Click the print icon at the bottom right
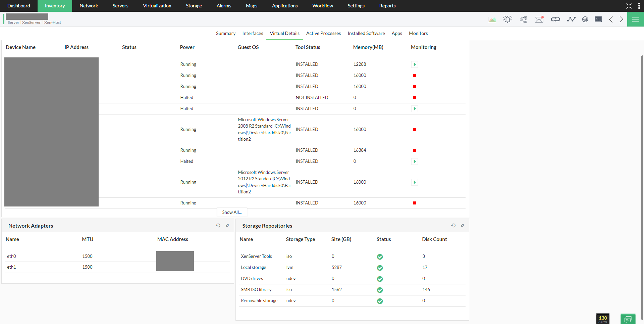644x324 pixels. (x=628, y=319)
